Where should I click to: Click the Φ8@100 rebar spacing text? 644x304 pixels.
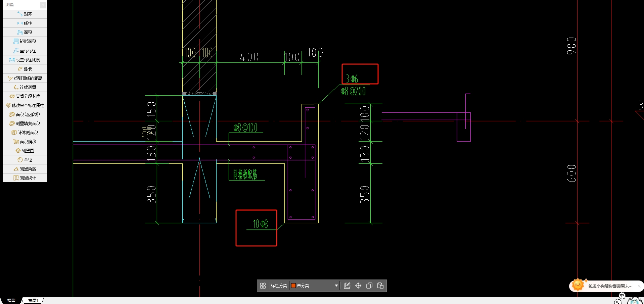[x=245, y=128]
